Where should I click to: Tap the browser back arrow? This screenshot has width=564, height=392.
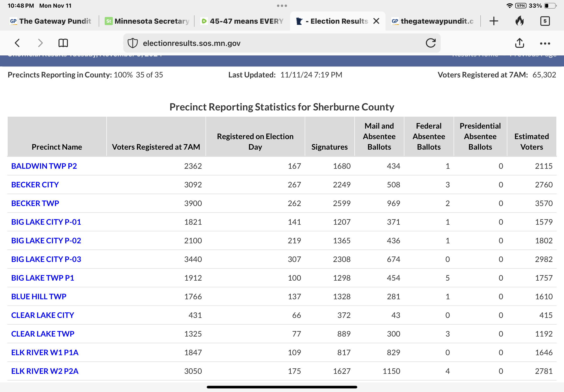[x=17, y=43]
